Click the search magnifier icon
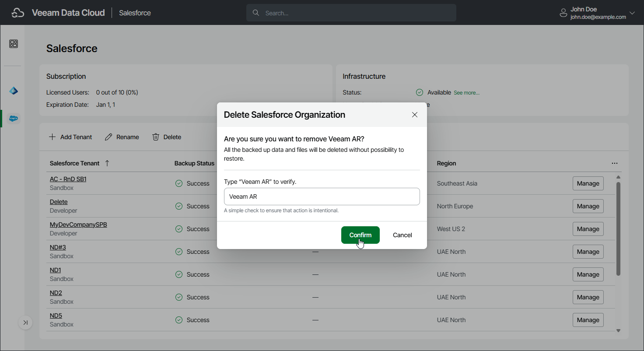This screenshot has height=351, width=644. pos(256,13)
